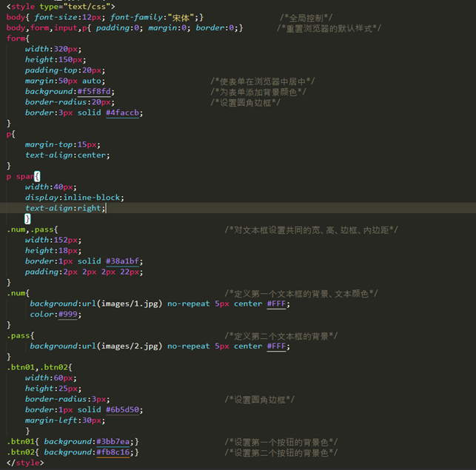Click the color value #f5f8fd

(x=94, y=91)
